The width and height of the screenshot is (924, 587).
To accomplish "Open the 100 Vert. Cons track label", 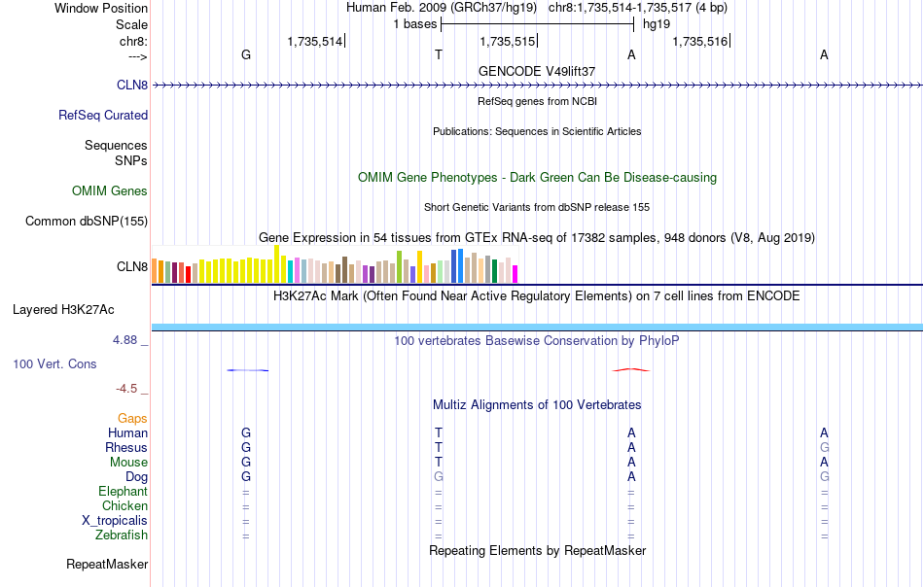I will (x=54, y=363).
